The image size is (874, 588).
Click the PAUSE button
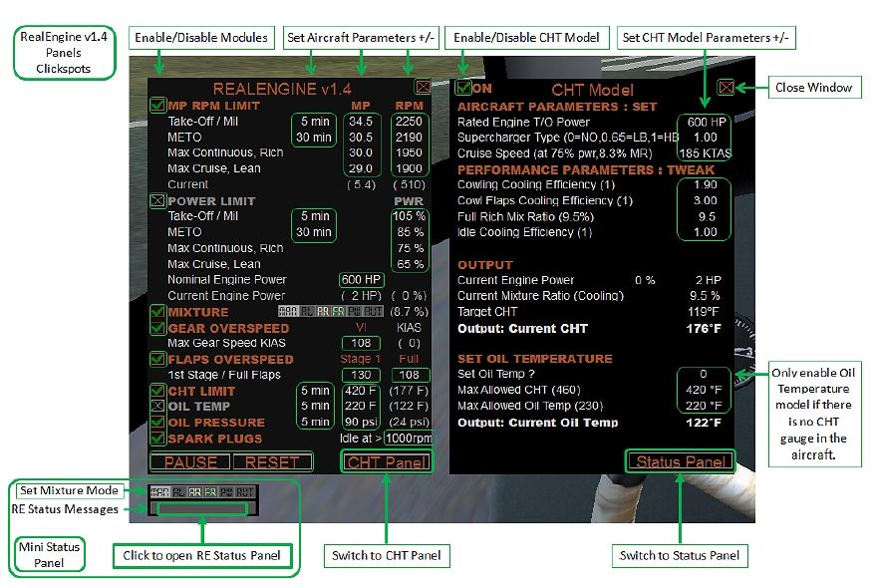(x=190, y=462)
